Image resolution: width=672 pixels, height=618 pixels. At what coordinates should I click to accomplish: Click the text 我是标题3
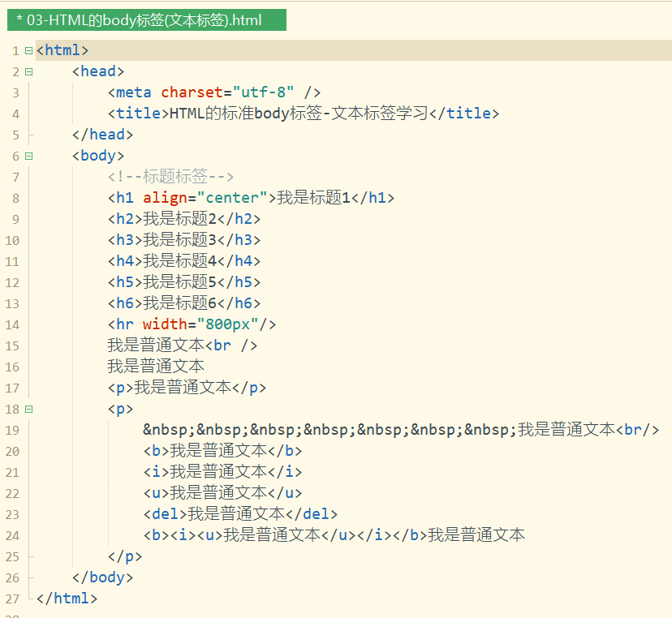point(179,239)
